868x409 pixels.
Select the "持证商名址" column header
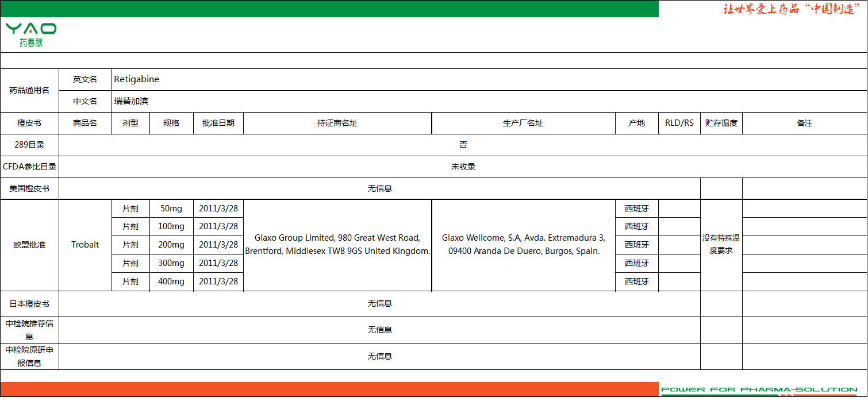point(337,123)
